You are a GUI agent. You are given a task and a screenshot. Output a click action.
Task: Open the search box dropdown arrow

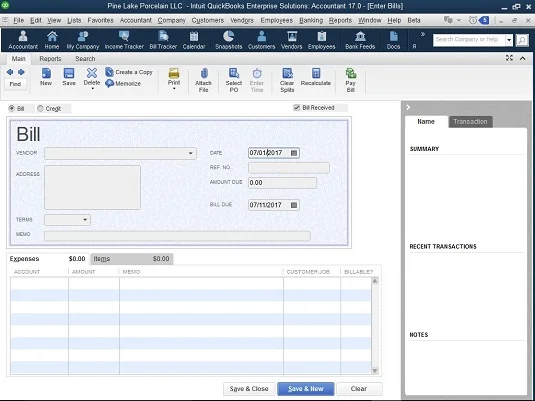509,40
